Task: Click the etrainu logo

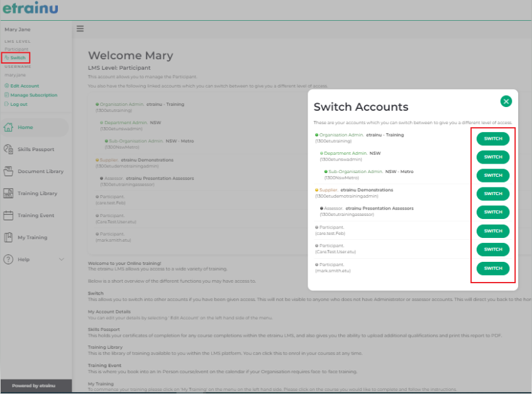Action: pos(31,8)
